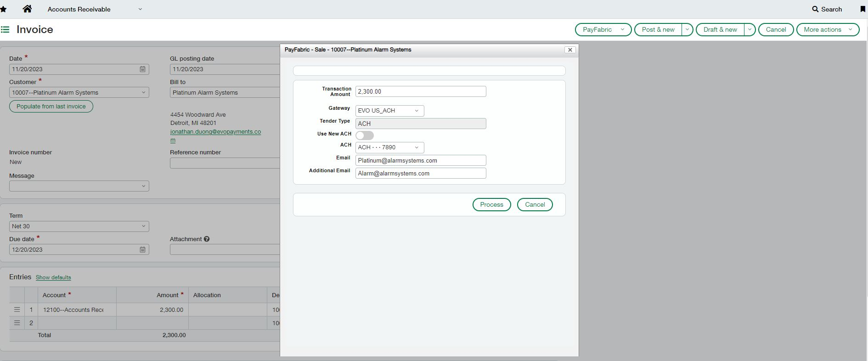Click the favorites star icon
This screenshot has width=868, height=361.
tap(3, 9)
